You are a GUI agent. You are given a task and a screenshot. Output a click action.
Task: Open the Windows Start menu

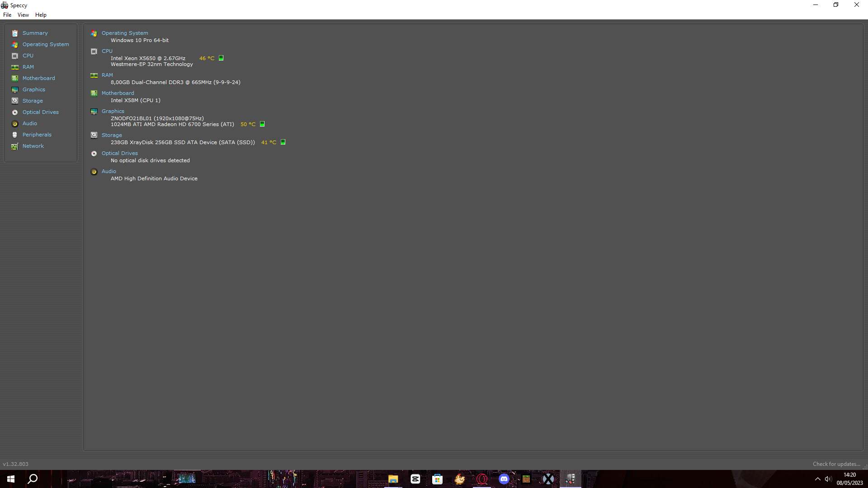(11, 479)
